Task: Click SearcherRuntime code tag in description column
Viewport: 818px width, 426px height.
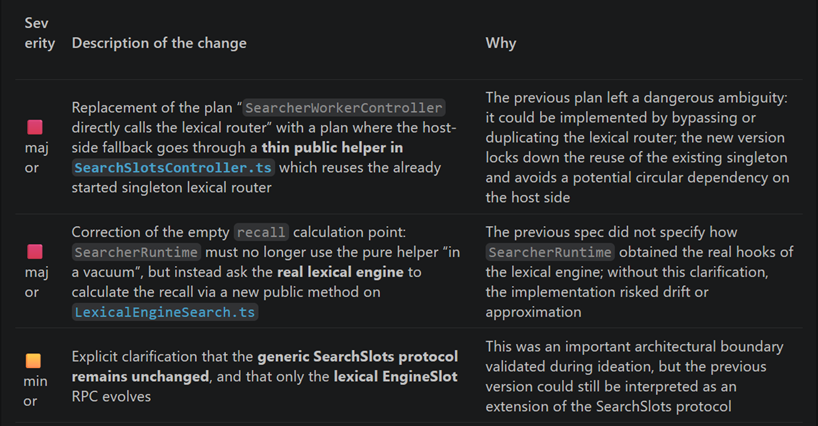Action: (136, 252)
